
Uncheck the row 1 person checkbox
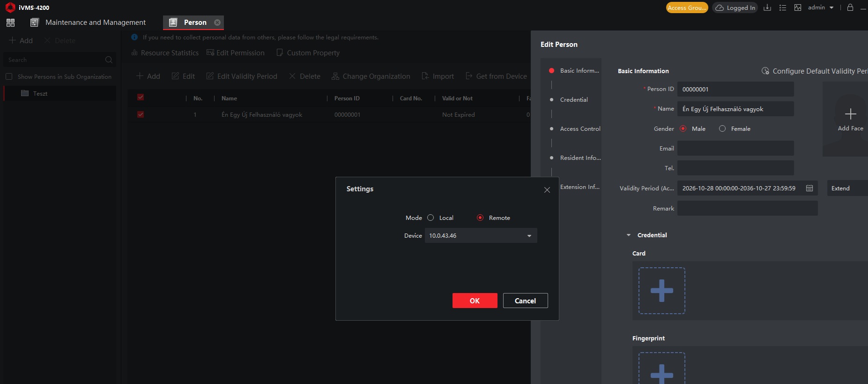pos(141,114)
